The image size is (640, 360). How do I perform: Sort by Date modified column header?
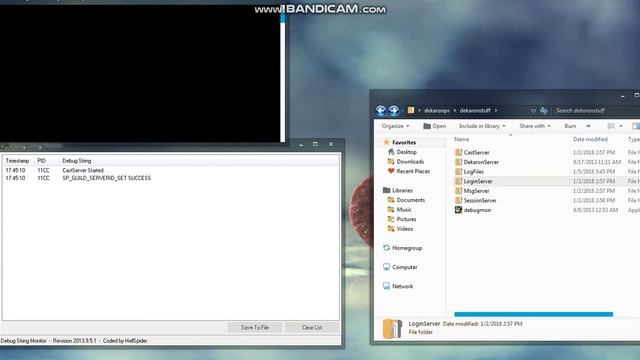point(590,139)
